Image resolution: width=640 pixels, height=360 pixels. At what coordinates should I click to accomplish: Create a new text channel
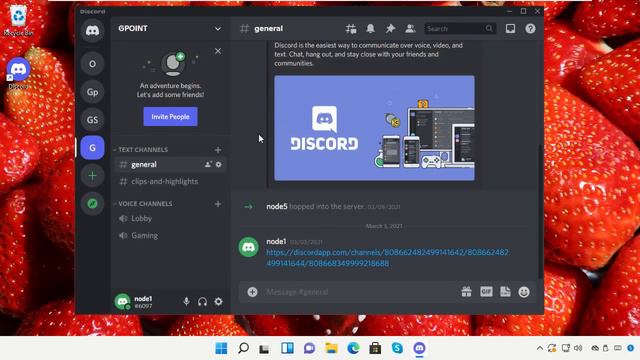coord(218,150)
